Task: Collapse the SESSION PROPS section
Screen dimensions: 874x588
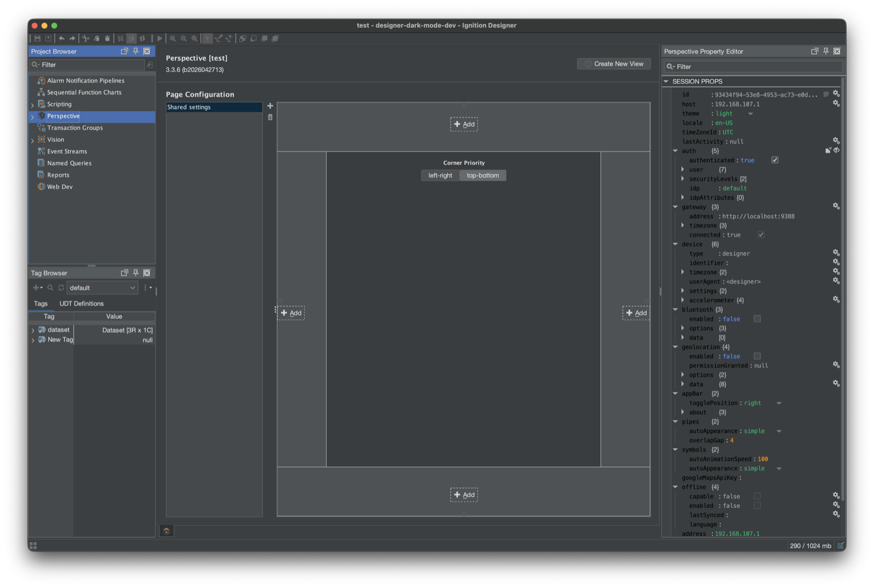Action: 666,81
